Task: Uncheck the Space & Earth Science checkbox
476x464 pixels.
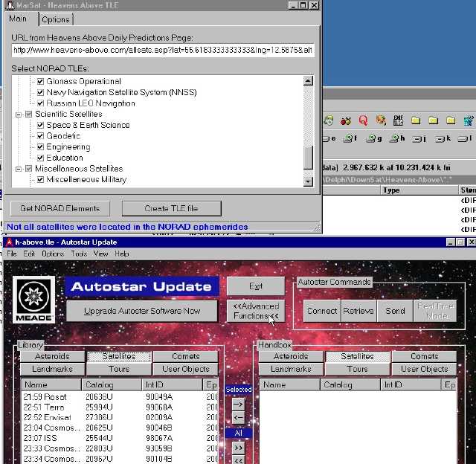Action: 40,125
